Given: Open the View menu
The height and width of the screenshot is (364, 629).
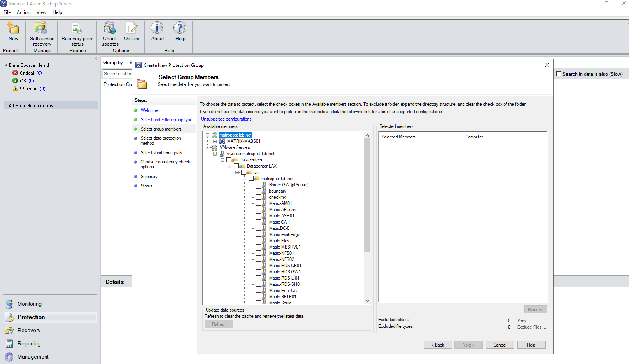Looking at the screenshot, I should tap(41, 12).
